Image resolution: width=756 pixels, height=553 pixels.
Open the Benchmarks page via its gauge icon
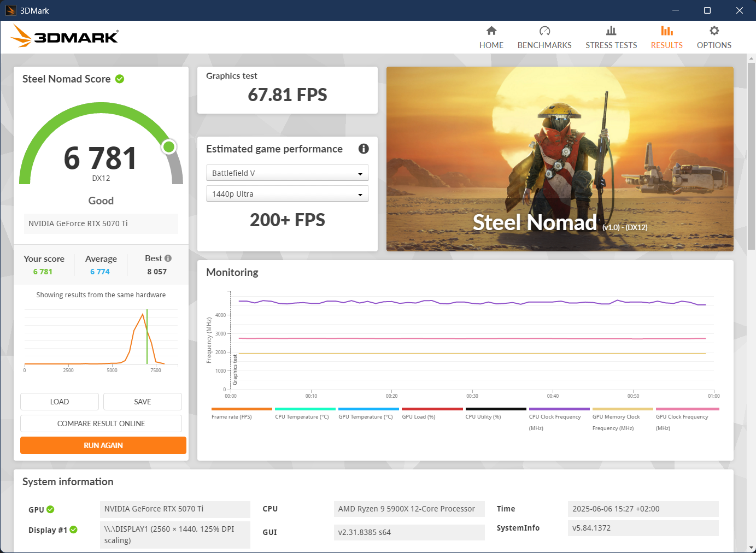pos(544,32)
